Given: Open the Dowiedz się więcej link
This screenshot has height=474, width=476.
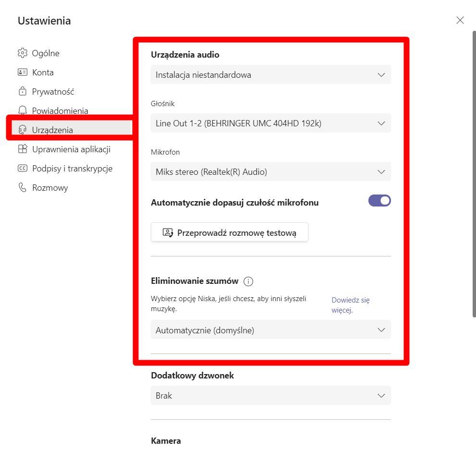Looking at the screenshot, I should coord(350,304).
